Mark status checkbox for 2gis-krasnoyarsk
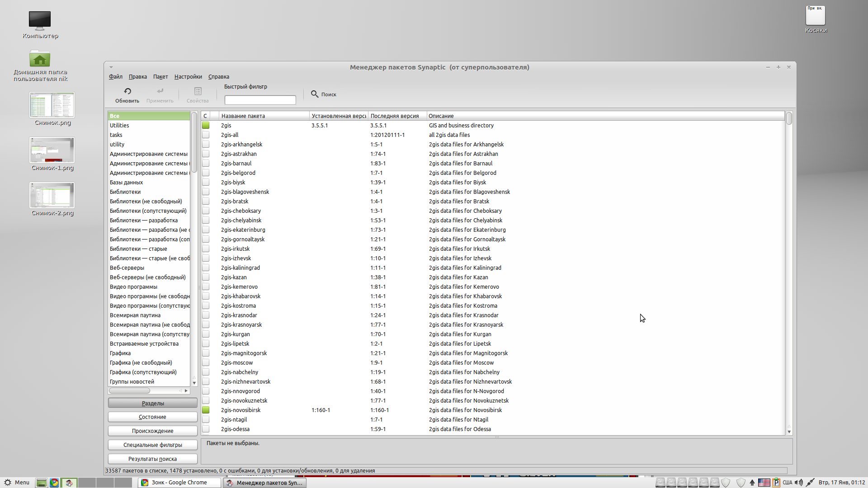 click(206, 324)
